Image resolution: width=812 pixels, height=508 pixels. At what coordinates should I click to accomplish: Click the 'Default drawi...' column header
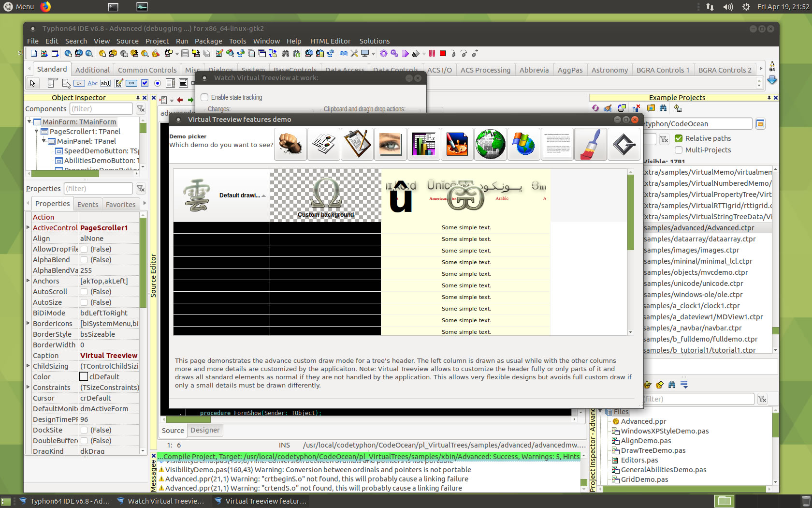(x=221, y=195)
